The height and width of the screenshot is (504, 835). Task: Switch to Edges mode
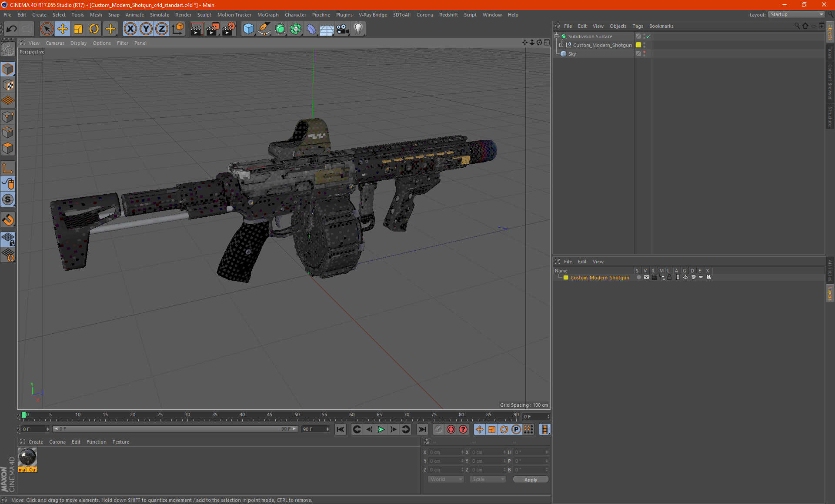[8, 133]
